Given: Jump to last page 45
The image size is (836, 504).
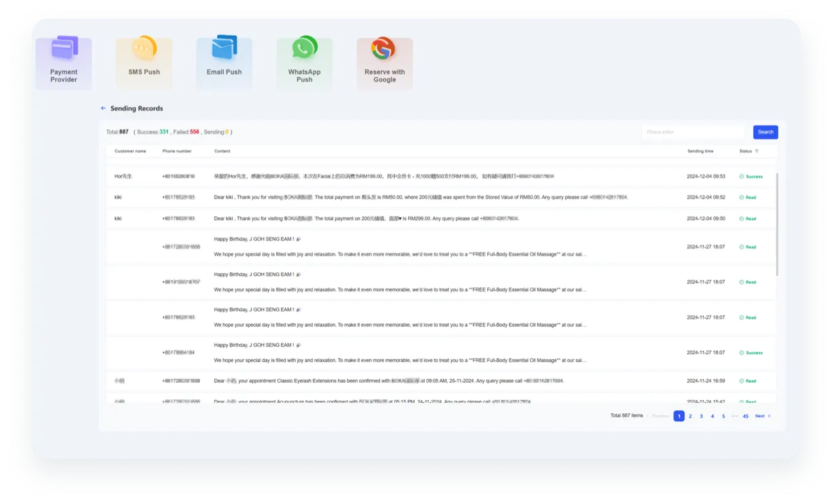Looking at the screenshot, I should point(745,416).
